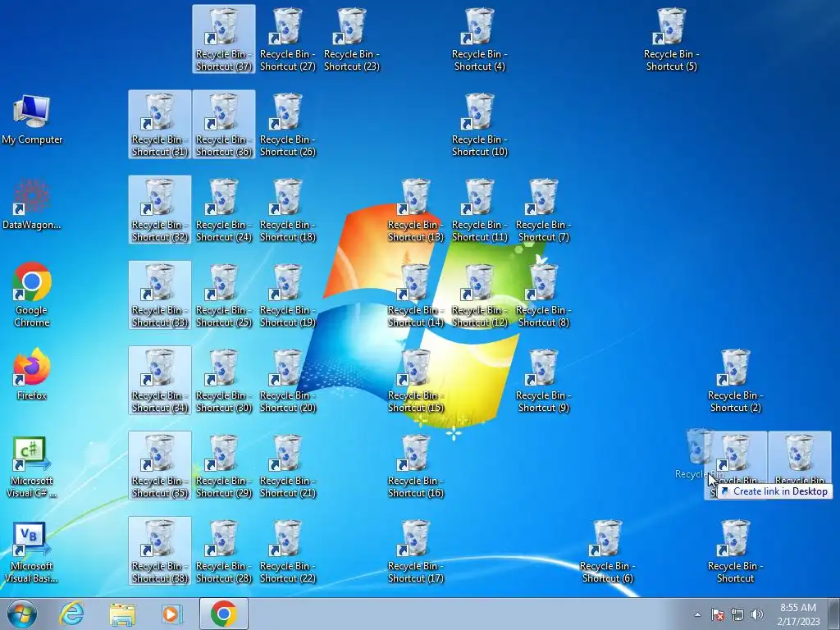
Task: Select Recycle Bin - Shortcut (15)
Action: pos(416,380)
